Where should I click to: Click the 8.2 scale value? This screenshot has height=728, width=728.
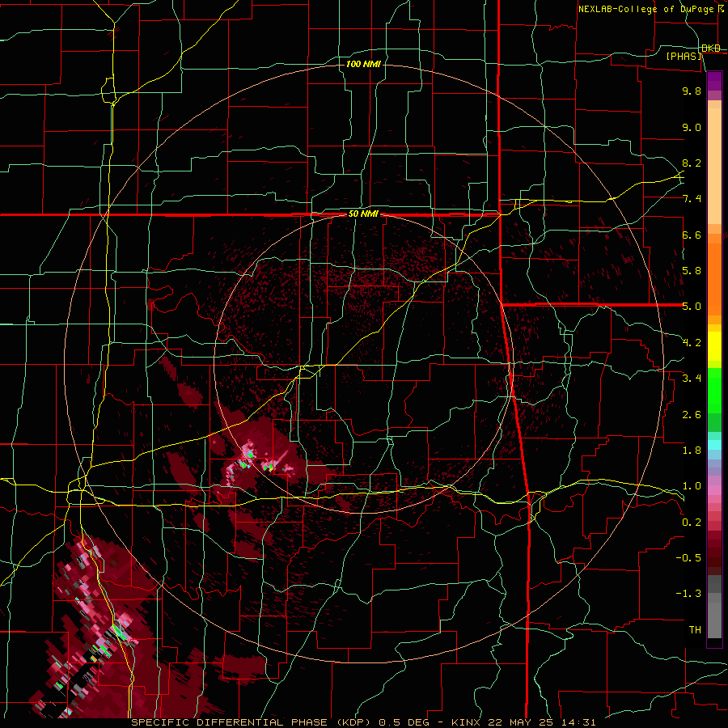coord(692,163)
